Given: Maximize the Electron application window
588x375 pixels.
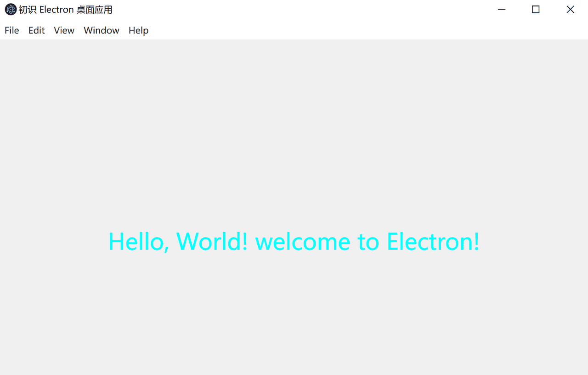Looking at the screenshot, I should (536, 9).
